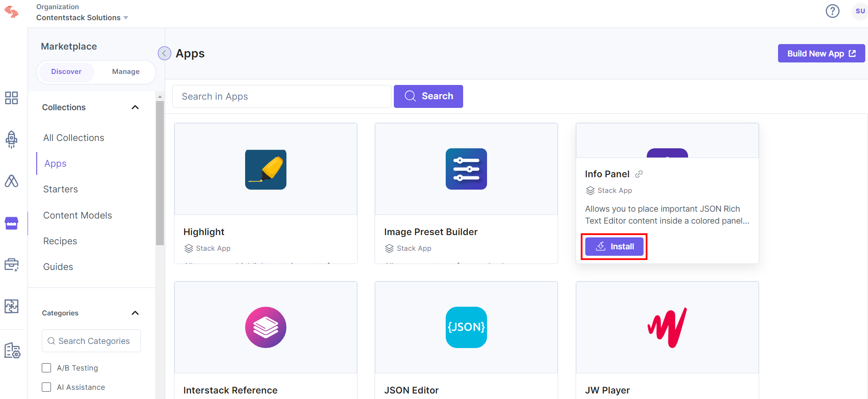Click the Interstack Reference app icon

(x=266, y=327)
